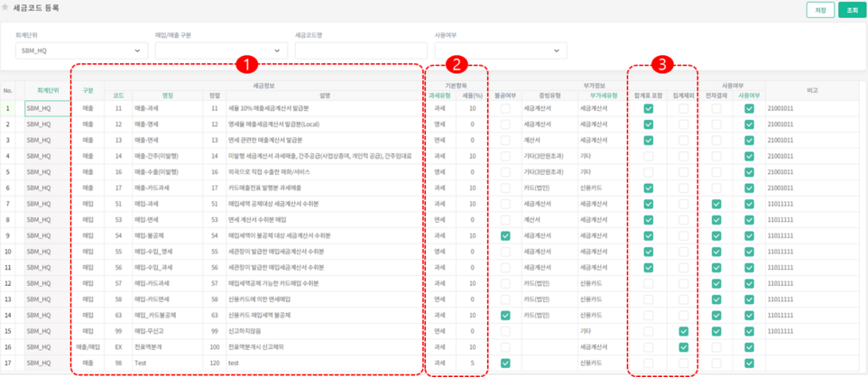Expand the 매입/매출 구분 filter dropdown
This screenshot has height=377, width=868.
(x=220, y=51)
